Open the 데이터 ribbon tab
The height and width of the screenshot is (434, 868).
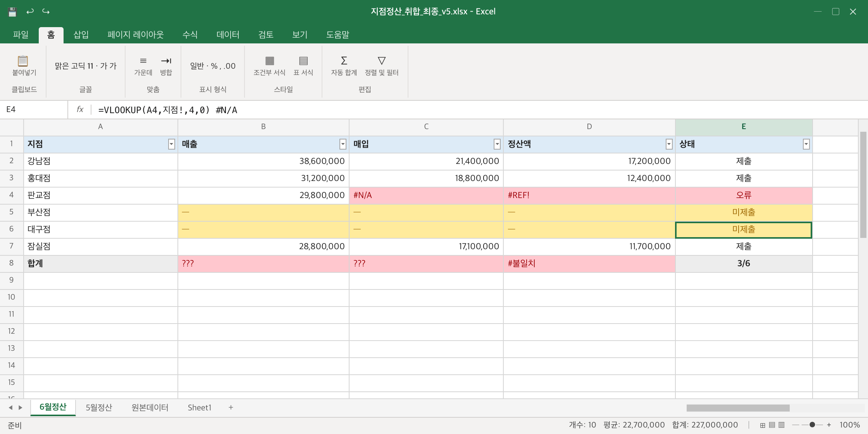tap(228, 35)
